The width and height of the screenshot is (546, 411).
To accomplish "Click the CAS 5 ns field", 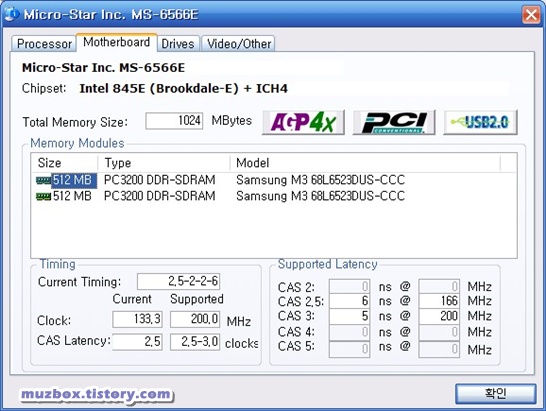I will point(349,349).
